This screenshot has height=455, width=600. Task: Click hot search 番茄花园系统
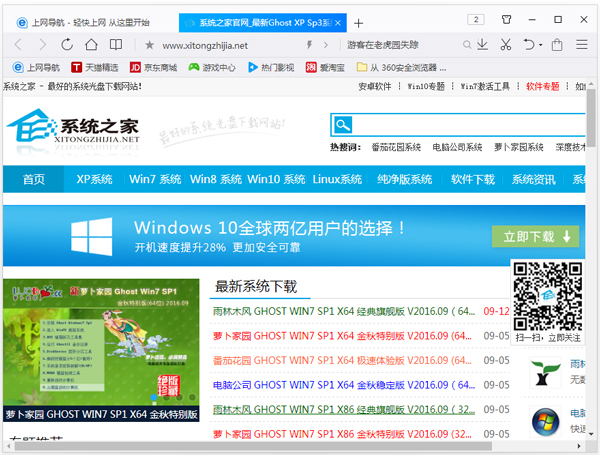pyautogui.click(x=396, y=147)
